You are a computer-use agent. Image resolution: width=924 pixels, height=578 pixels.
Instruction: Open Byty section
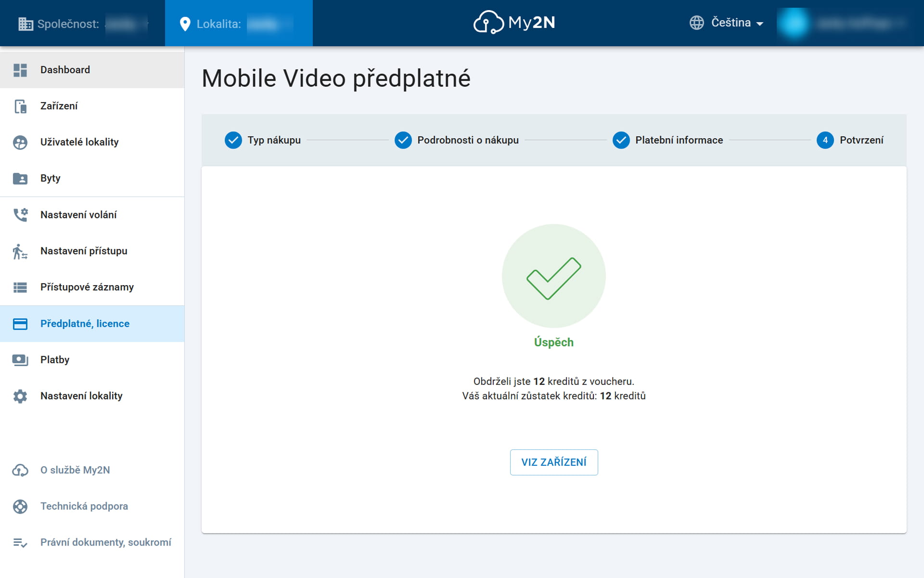[92, 178]
